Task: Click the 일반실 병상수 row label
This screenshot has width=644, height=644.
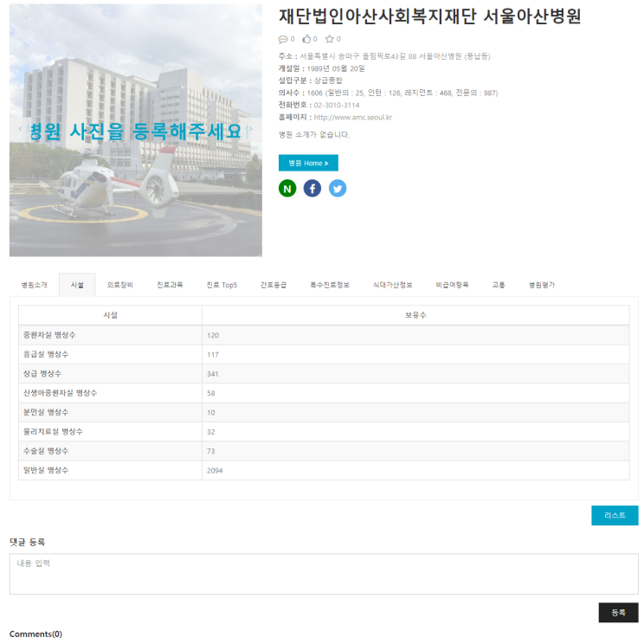Action: pos(46,470)
